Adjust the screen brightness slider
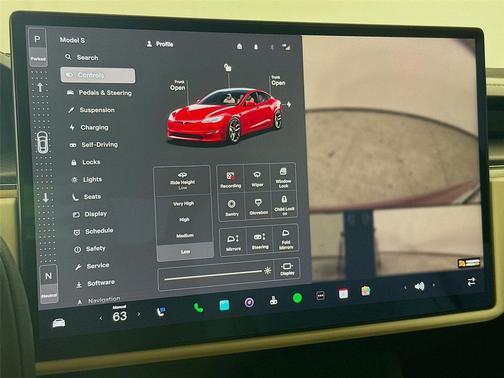 tap(213, 275)
